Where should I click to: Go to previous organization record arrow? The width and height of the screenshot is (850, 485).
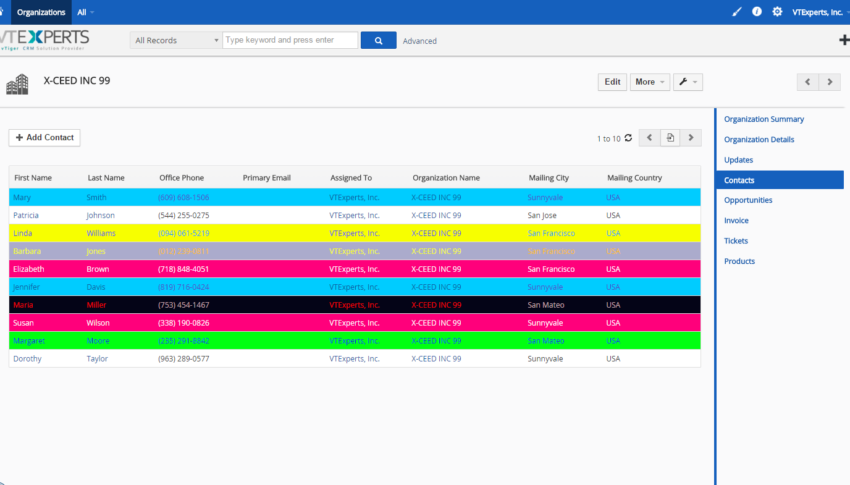[x=808, y=82]
